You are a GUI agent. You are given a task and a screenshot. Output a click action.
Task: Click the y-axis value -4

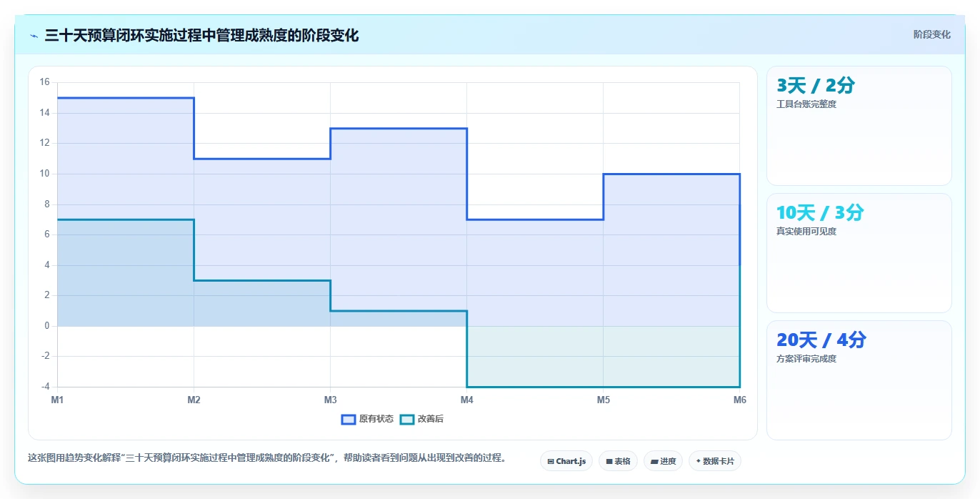pos(44,387)
